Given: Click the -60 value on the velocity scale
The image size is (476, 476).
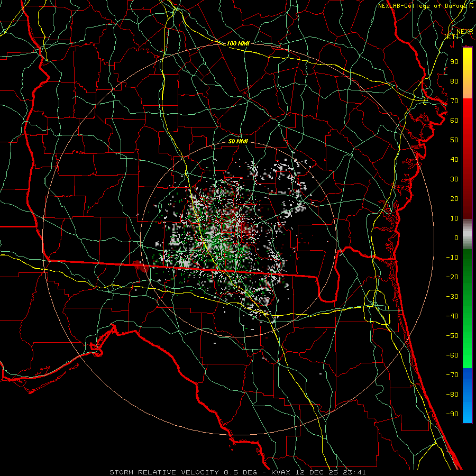Looking at the screenshot, I should (x=452, y=355).
